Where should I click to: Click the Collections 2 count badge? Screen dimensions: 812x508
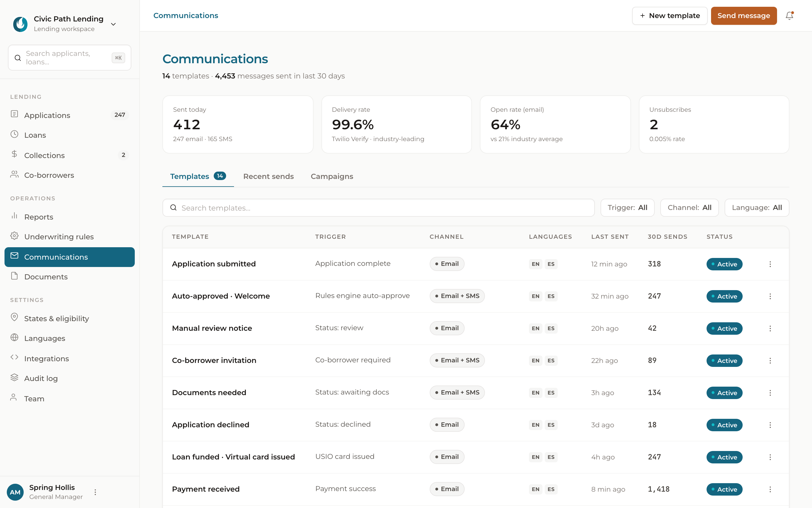123,155
